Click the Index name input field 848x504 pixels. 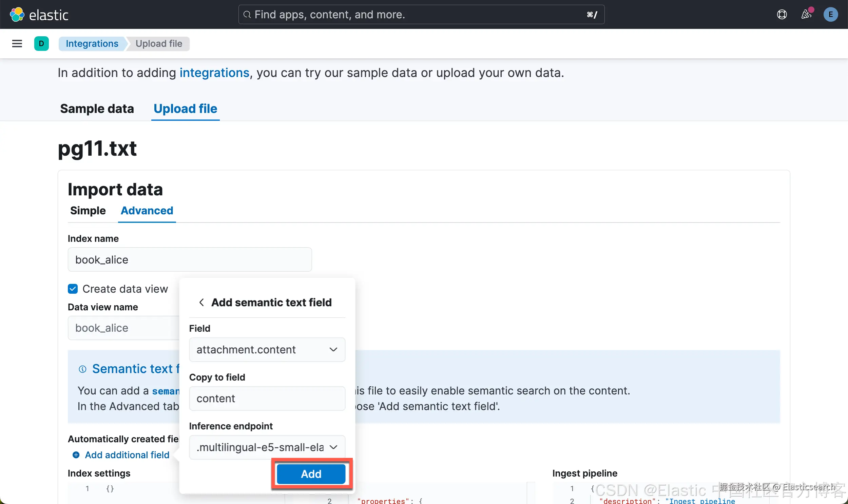coord(190,259)
